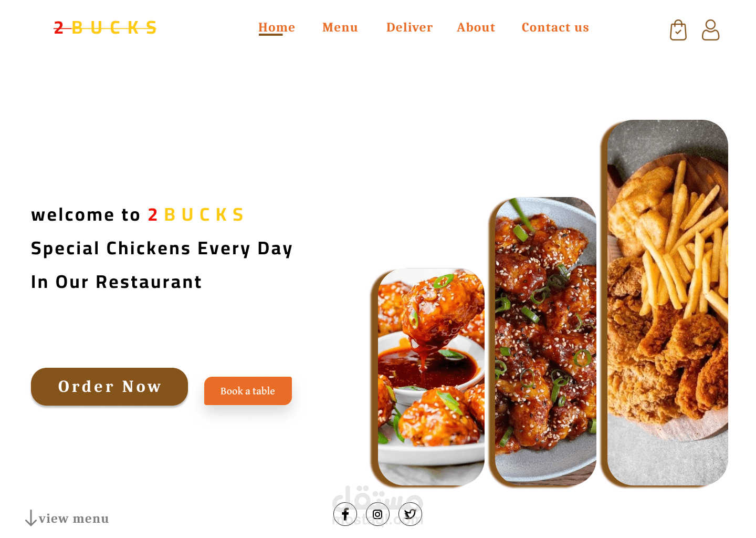Click the Order Now button
Image resolution: width=756 pixels, height=538 pixels.
[109, 387]
